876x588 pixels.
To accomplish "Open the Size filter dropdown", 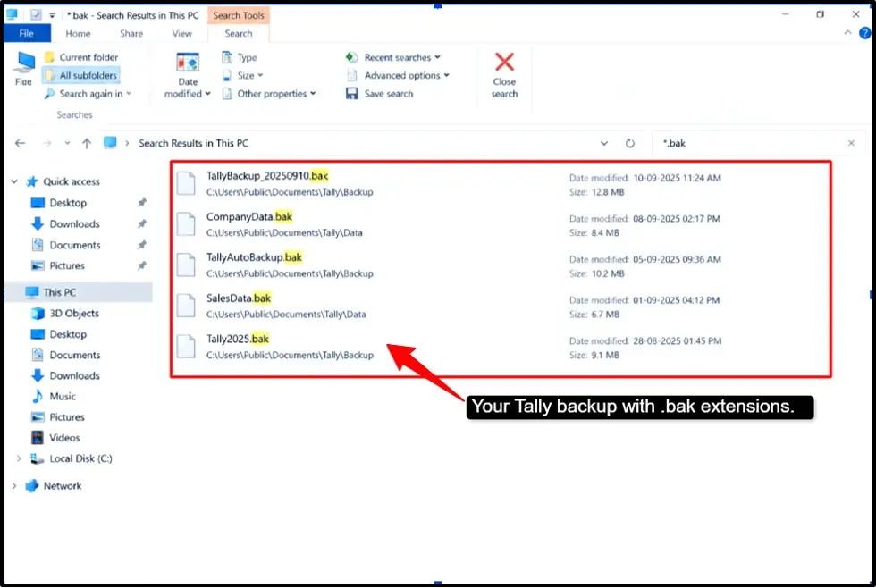I will pyautogui.click(x=243, y=75).
